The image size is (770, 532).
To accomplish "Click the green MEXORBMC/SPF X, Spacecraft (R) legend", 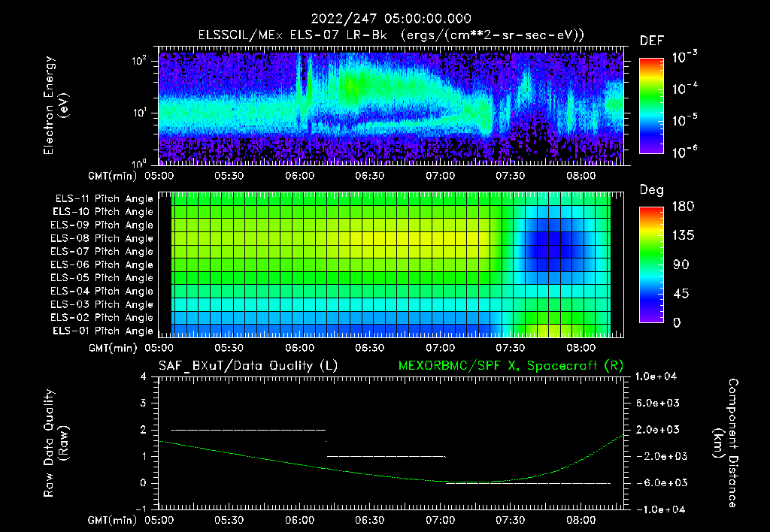I will coord(511,366).
